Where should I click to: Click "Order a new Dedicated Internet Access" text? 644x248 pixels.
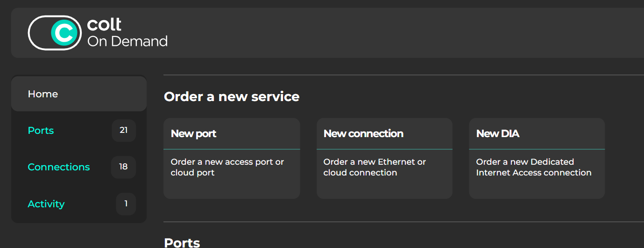[x=534, y=167]
